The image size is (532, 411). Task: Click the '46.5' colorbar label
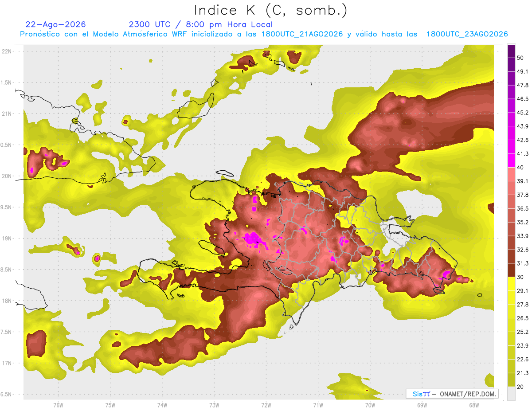coord(523,99)
